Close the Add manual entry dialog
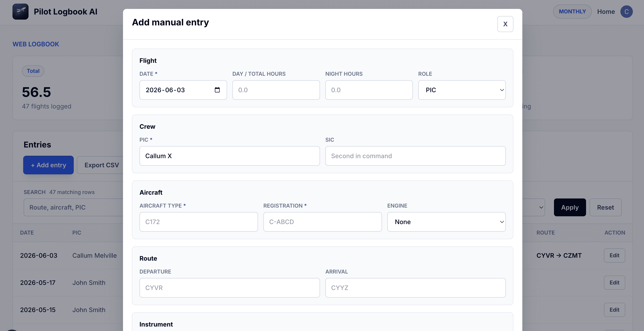644x331 pixels. 505,24
